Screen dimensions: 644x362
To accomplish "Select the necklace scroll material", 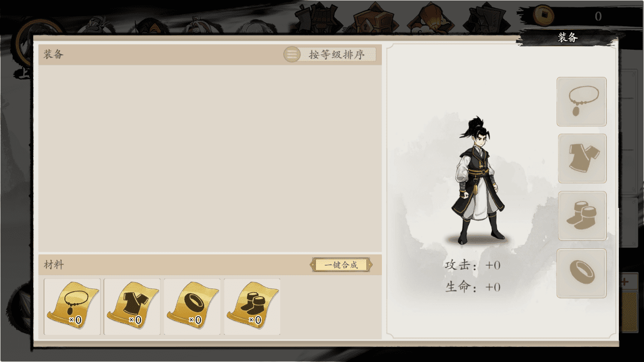I will pyautogui.click(x=72, y=307).
